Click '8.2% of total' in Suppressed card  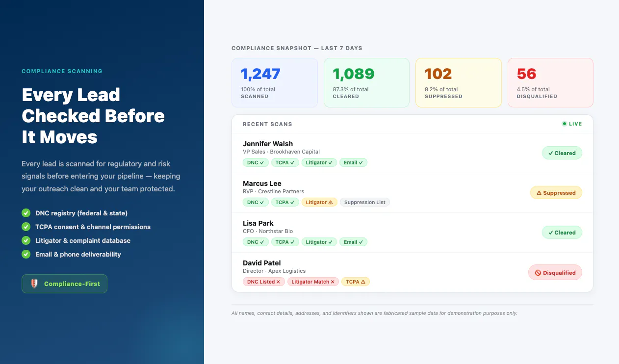pos(441,89)
